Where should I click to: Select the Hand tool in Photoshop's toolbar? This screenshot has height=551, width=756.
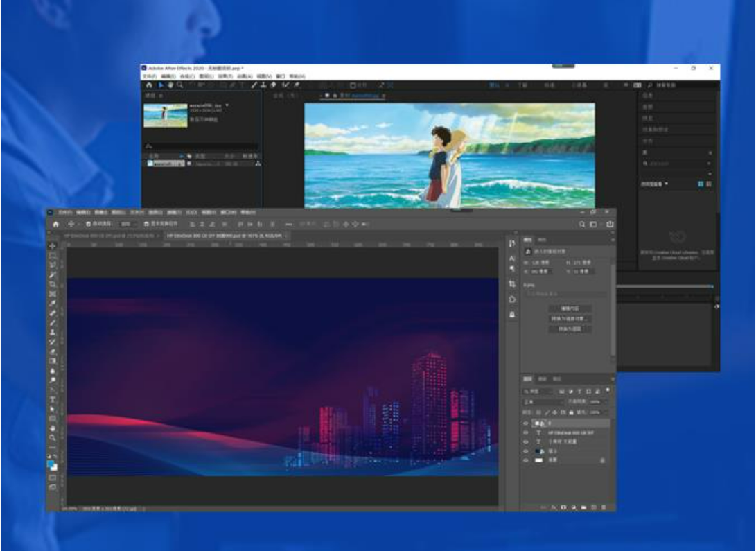[53, 428]
